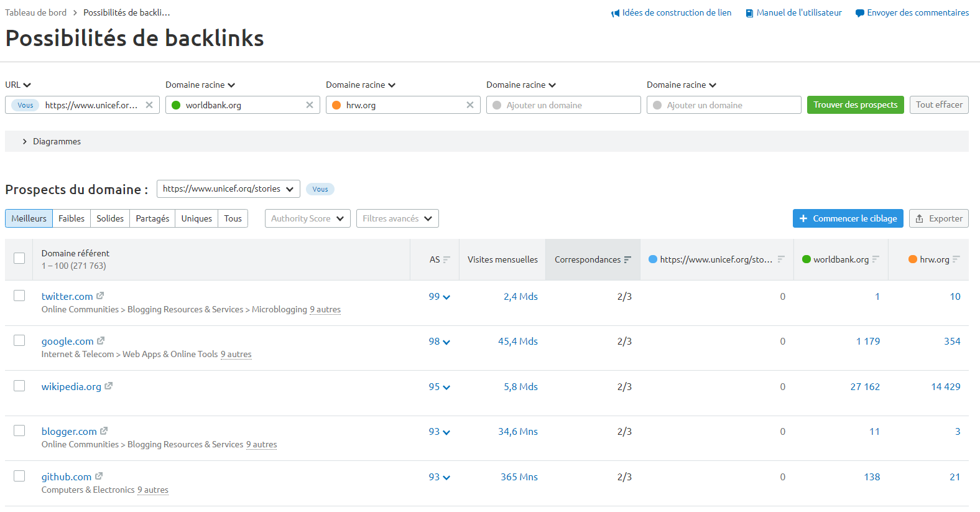The width and height of the screenshot is (980, 512).
Task: Focus the last Ajouter un domaine field
Action: (x=724, y=105)
